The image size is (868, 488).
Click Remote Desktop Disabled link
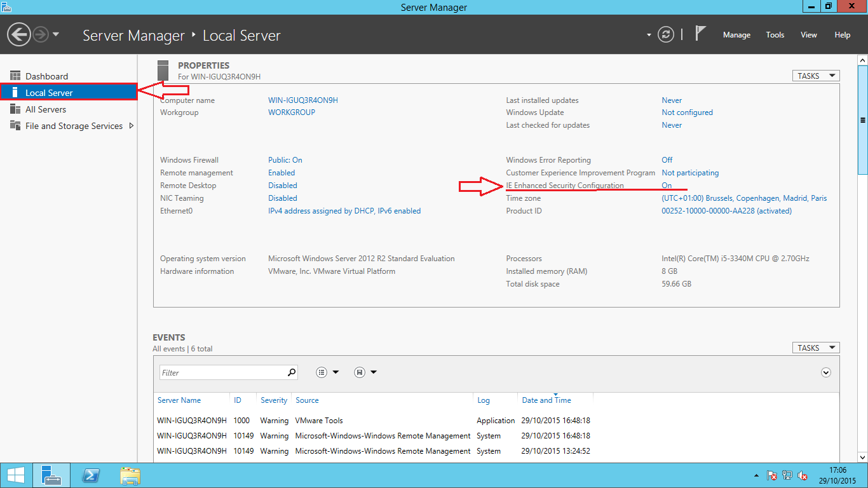pos(283,186)
